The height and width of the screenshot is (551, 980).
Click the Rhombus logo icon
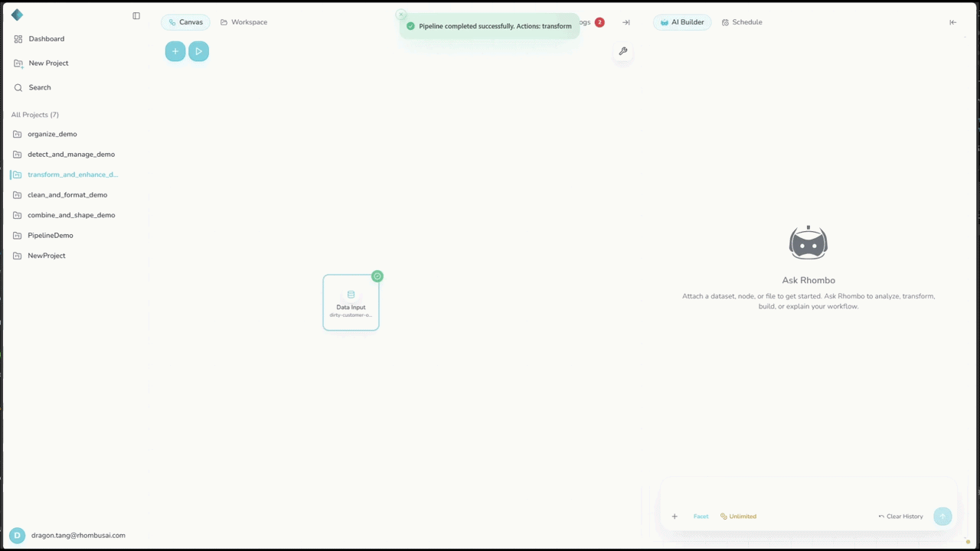click(17, 15)
